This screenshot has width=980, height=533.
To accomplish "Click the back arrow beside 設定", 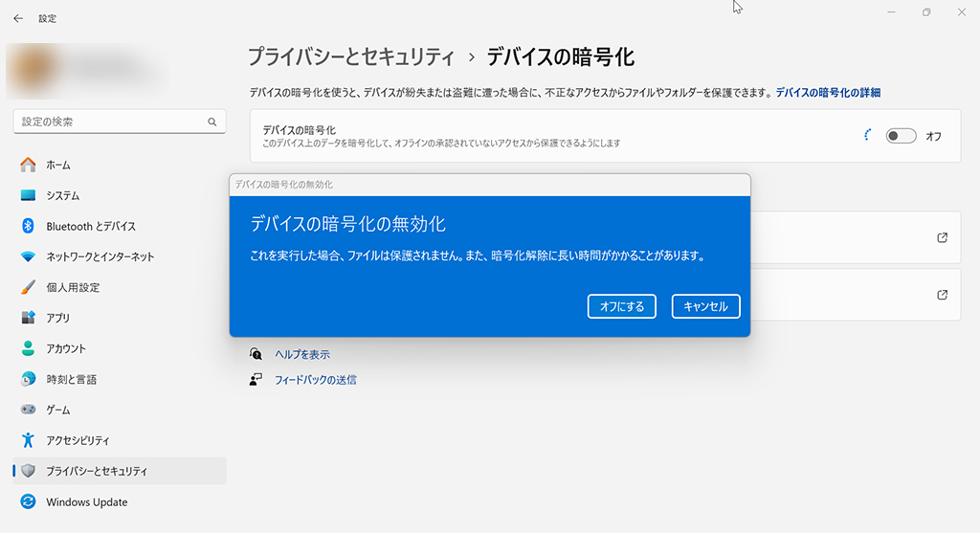I will [18, 19].
